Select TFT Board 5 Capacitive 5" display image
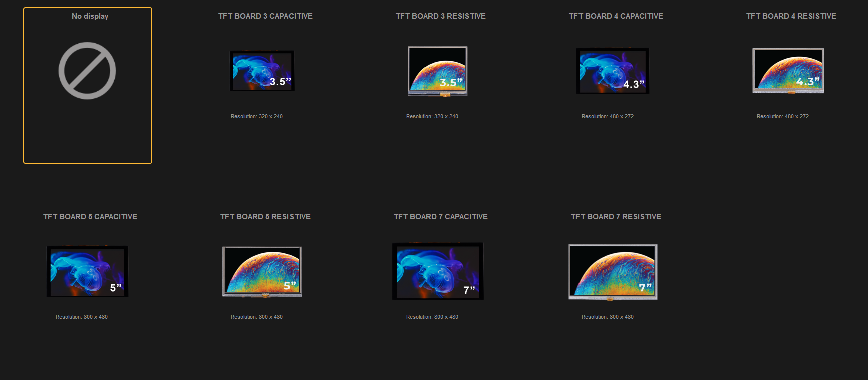The image size is (868, 380). coord(87,271)
